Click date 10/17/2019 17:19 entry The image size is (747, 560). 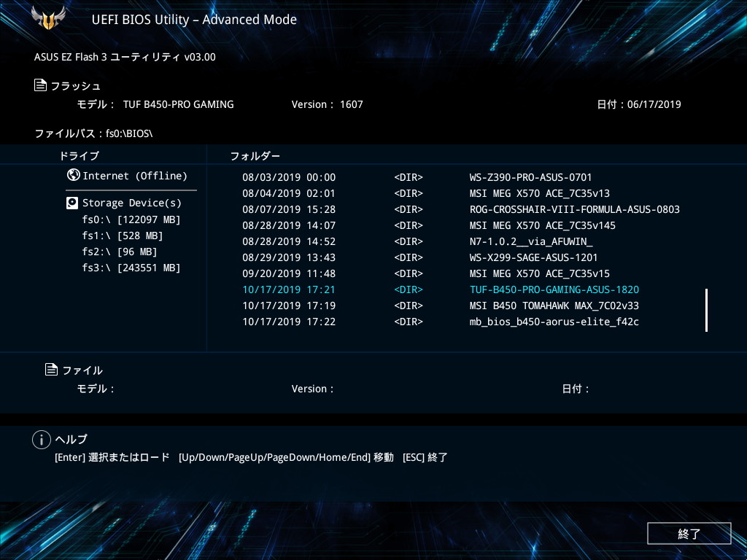[x=289, y=306]
